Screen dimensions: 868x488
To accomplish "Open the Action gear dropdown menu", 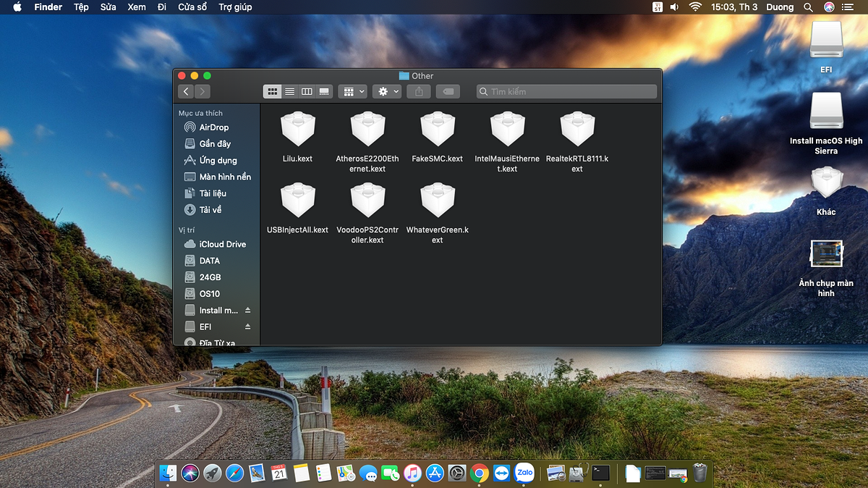I will click(387, 92).
